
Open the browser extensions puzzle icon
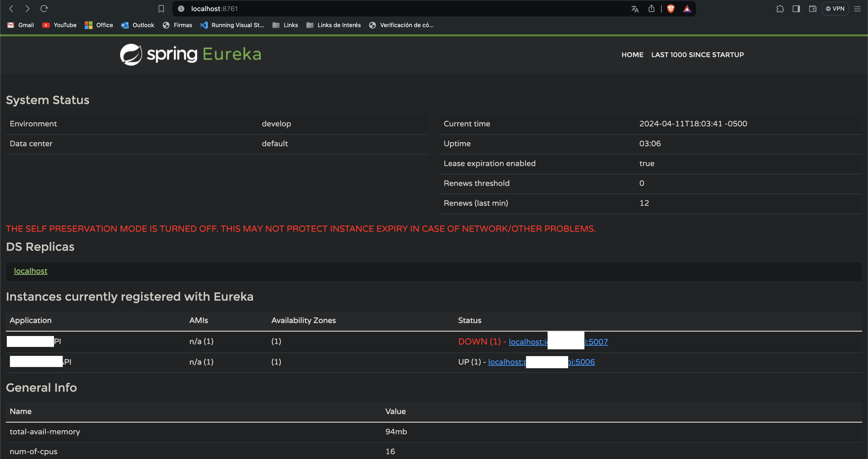click(780, 9)
